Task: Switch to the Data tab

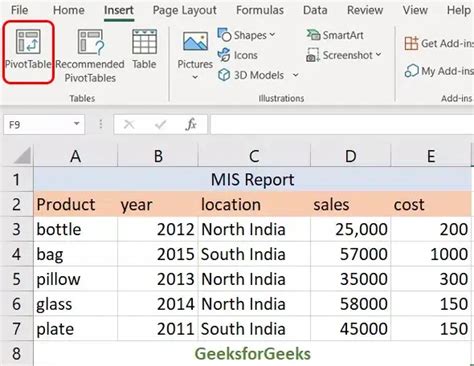Action: tap(315, 10)
